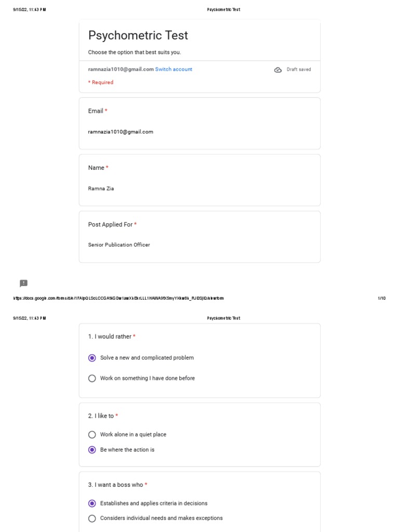Click the Name field containing Ramna Zia
399x532 pixels.
click(101, 189)
